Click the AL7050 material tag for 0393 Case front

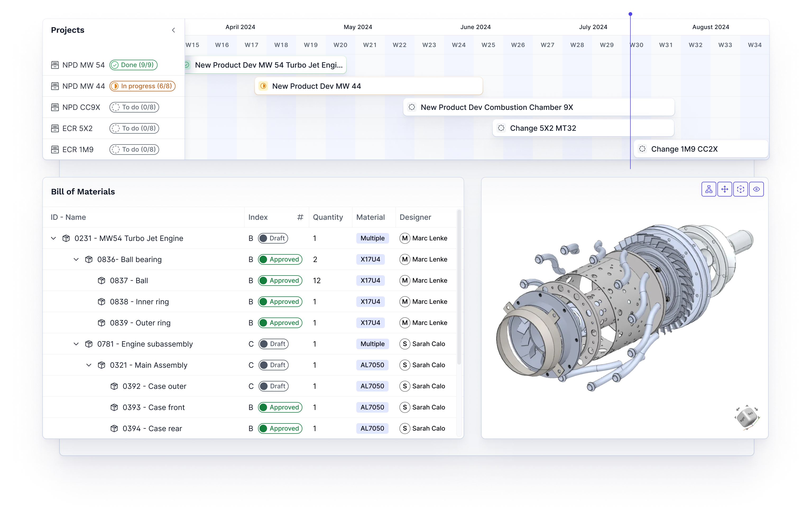[372, 407]
